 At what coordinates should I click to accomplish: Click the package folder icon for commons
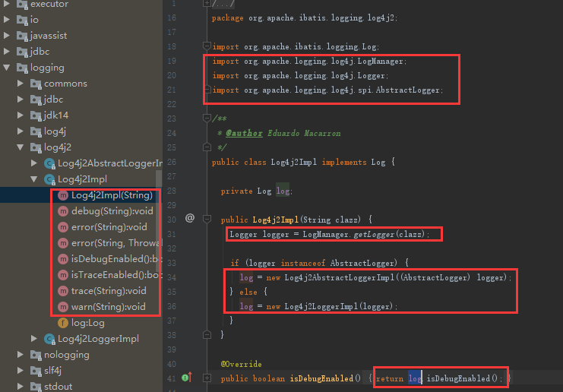tap(35, 84)
